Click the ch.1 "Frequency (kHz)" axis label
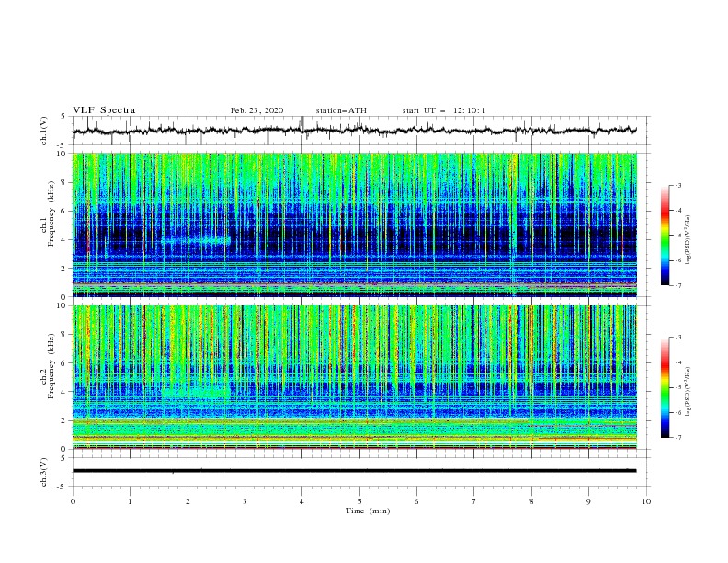This screenshot has width=728, height=563. tap(51, 213)
